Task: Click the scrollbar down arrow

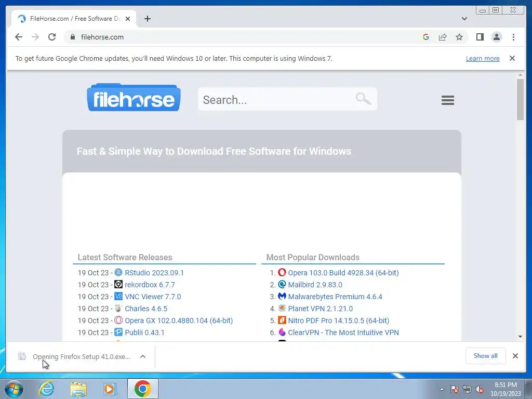Action: [x=520, y=337]
